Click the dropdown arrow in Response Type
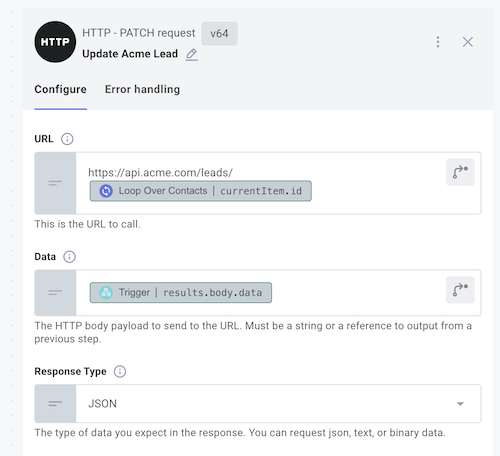This screenshot has height=456, width=500. (x=460, y=404)
